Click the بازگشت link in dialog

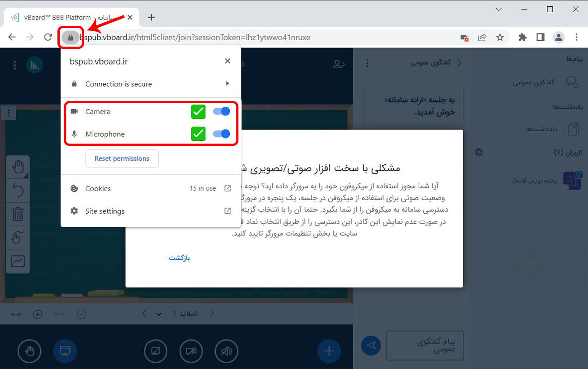click(179, 258)
